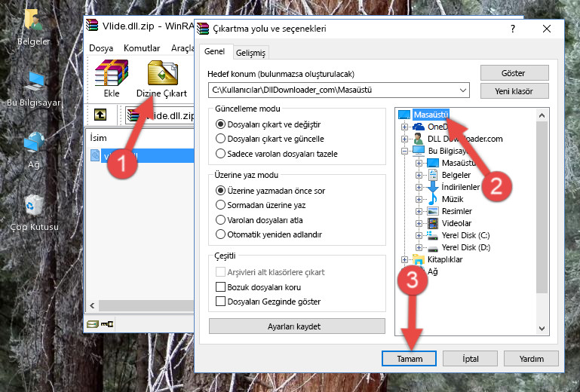Screen dimensions: 580x392
Task: Expand Belgeler node under Bu Bilgisayar
Action: click(419, 175)
